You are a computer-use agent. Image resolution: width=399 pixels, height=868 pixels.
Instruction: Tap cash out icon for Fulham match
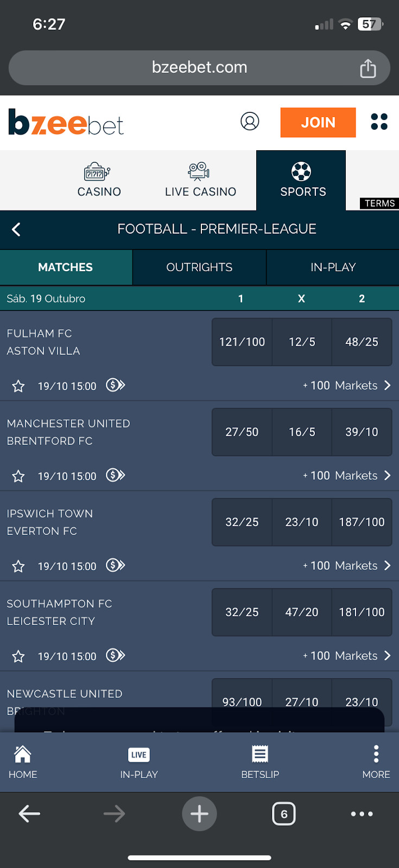tap(115, 385)
